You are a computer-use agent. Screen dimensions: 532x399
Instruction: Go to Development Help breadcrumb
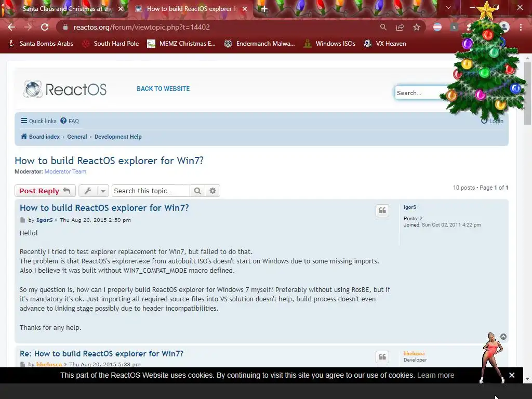tap(118, 137)
